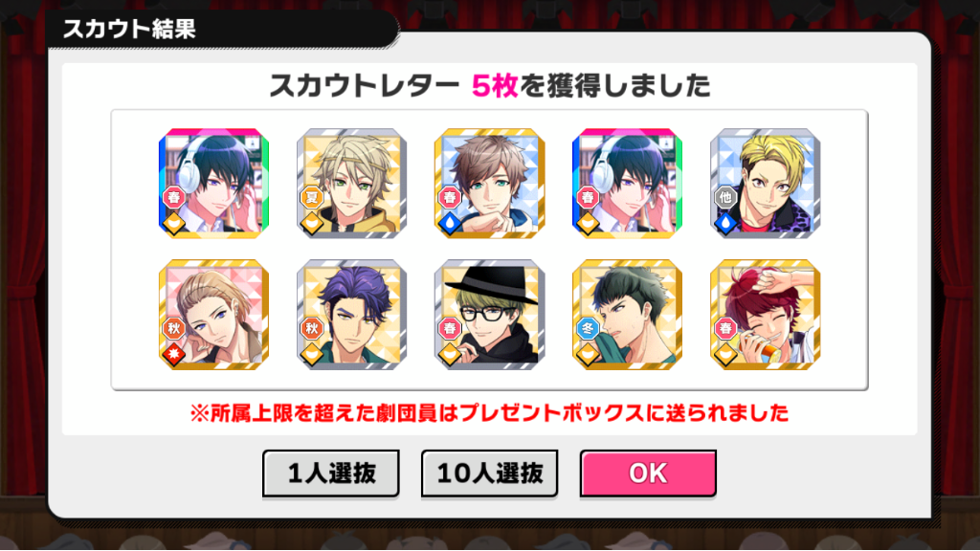Open the black hat and glasses character card

pyautogui.click(x=489, y=314)
